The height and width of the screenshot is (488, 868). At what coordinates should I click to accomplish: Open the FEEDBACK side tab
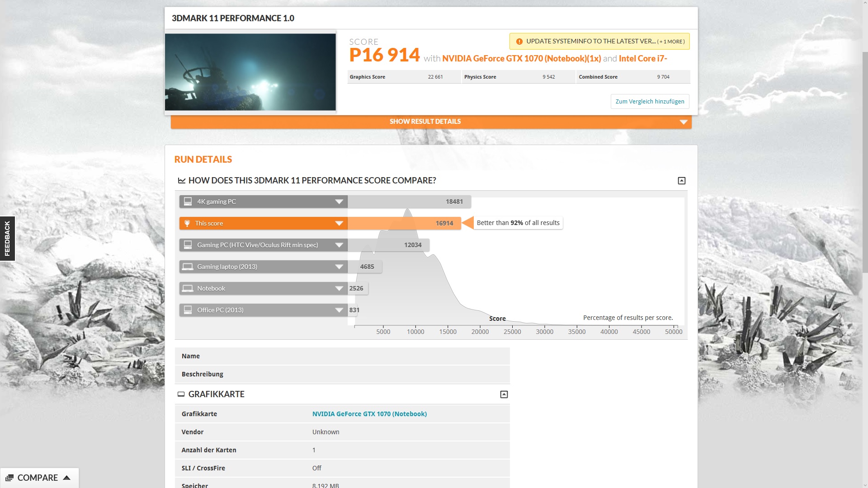pyautogui.click(x=7, y=239)
